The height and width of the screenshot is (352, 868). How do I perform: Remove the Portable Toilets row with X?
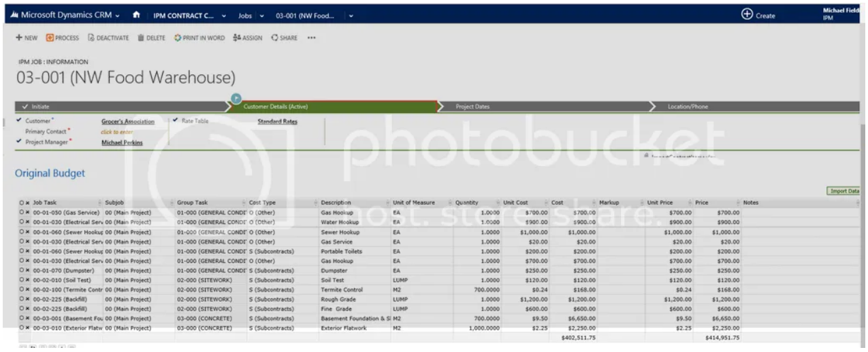tap(28, 251)
